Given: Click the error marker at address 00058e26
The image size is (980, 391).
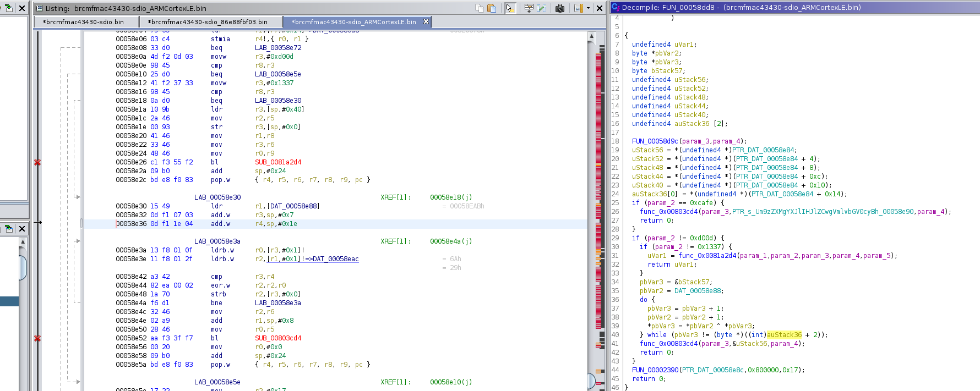Looking at the screenshot, I should click(x=37, y=162).
